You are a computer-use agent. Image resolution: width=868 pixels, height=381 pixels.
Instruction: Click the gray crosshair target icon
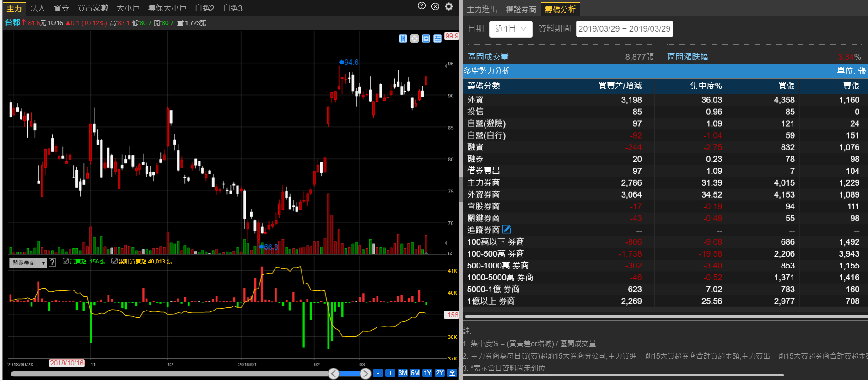pos(414,38)
